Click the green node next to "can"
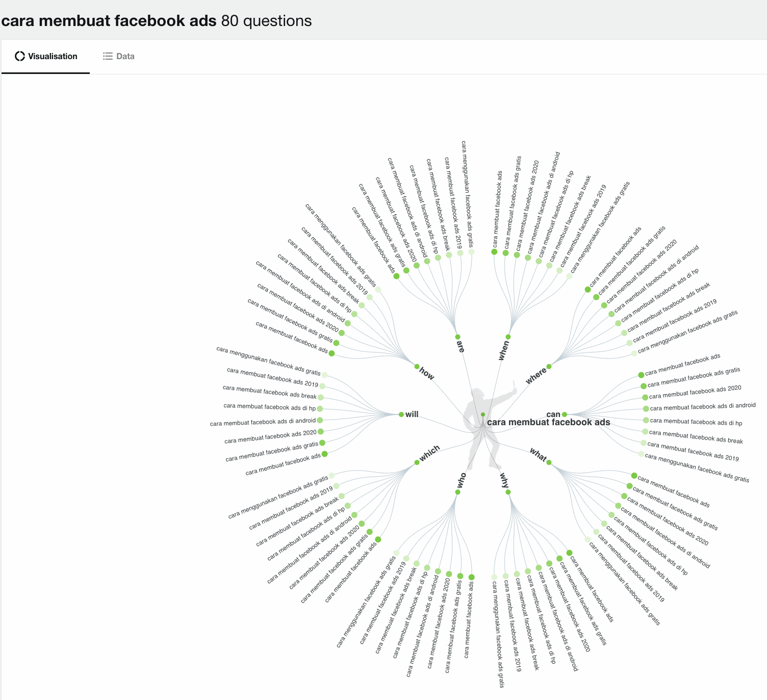767x700 pixels. [x=565, y=414]
